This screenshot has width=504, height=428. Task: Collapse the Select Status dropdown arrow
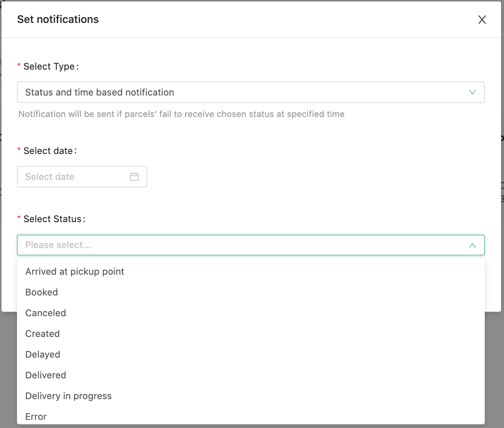coord(472,245)
